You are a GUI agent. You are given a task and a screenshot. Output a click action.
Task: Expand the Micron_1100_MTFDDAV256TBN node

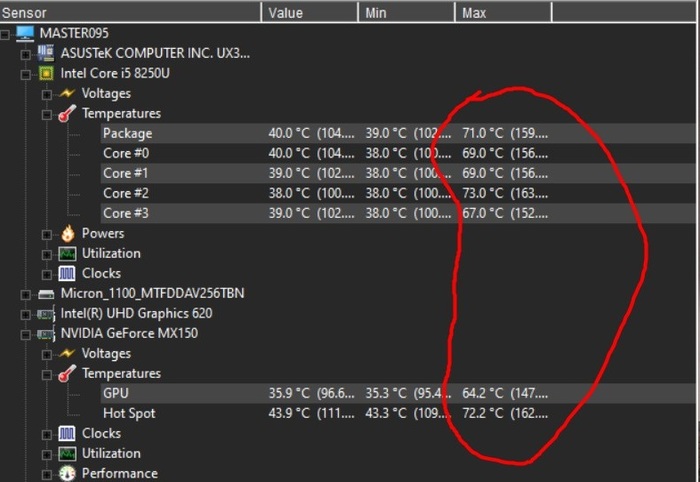pos(25,295)
